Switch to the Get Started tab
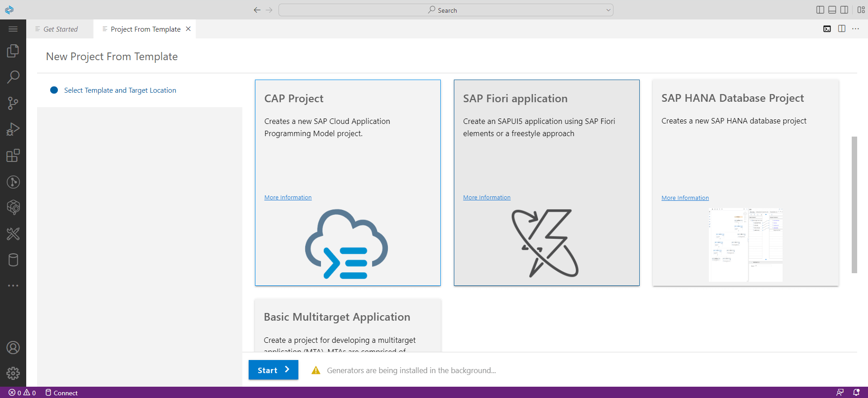Screen dimensions: 868x398 pyautogui.click(x=60, y=29)
